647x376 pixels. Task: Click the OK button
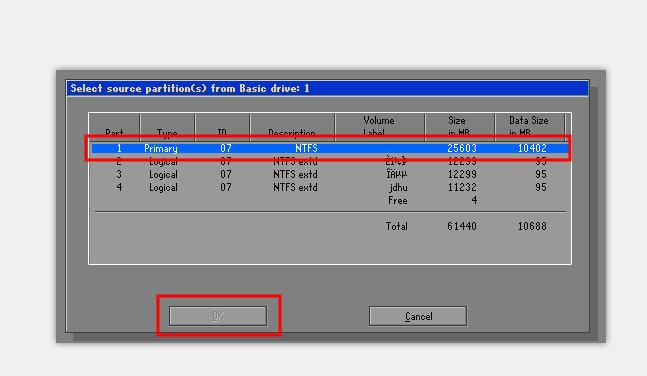218,316
